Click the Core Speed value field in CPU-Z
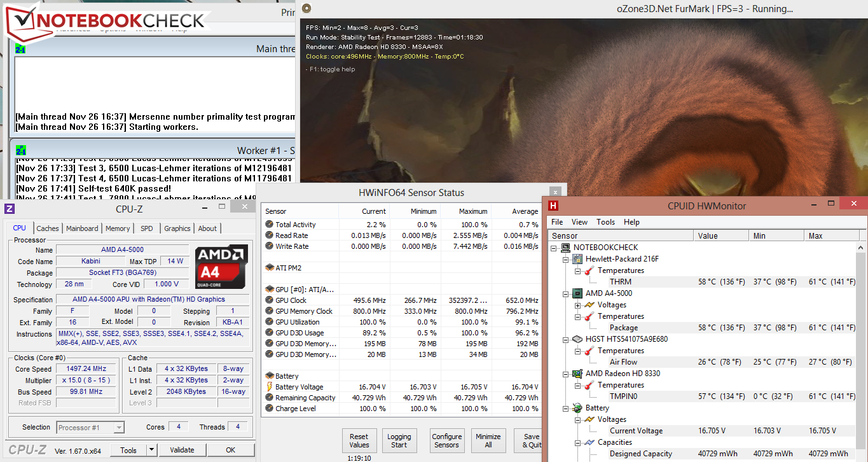The image size is (868, 462). tap(85, 369)
